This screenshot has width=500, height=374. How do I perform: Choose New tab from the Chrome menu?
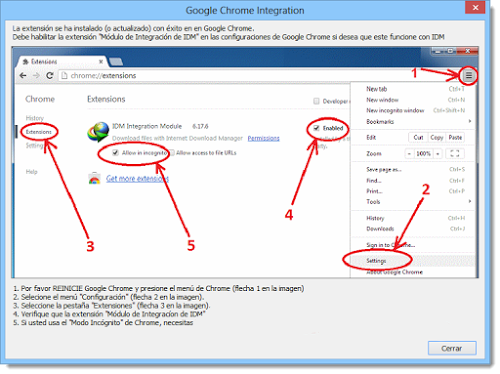413,89
